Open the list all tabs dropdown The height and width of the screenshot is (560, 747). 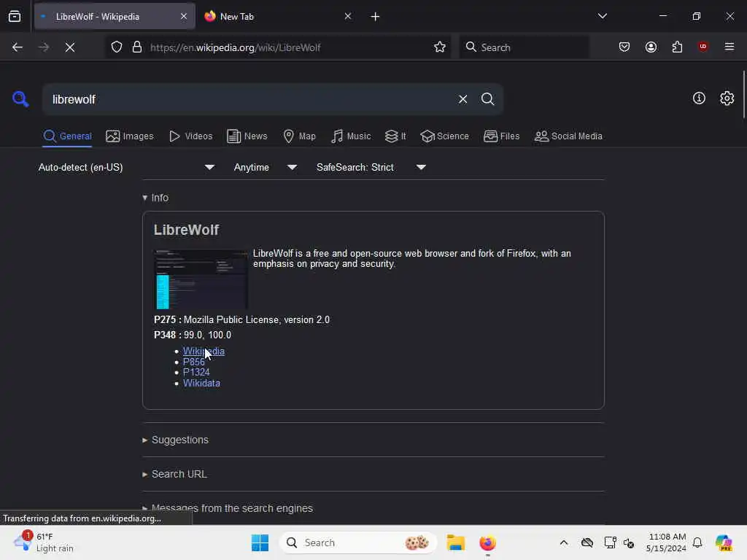pos(602,16)
